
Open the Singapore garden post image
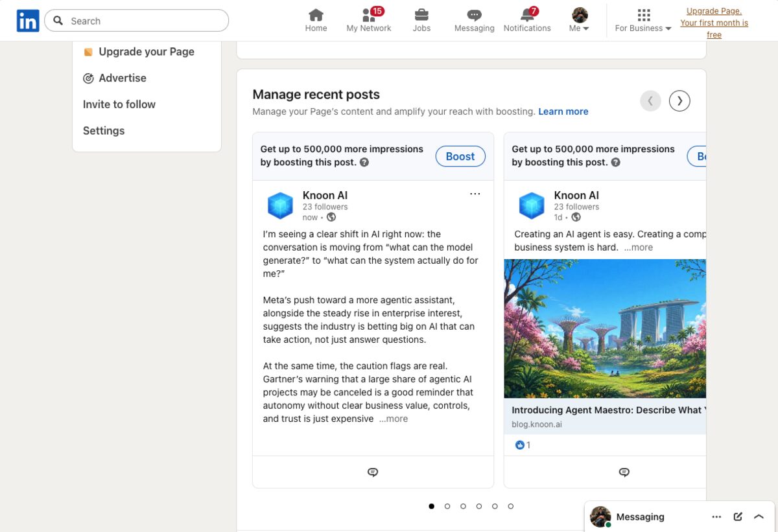point(605,329)
